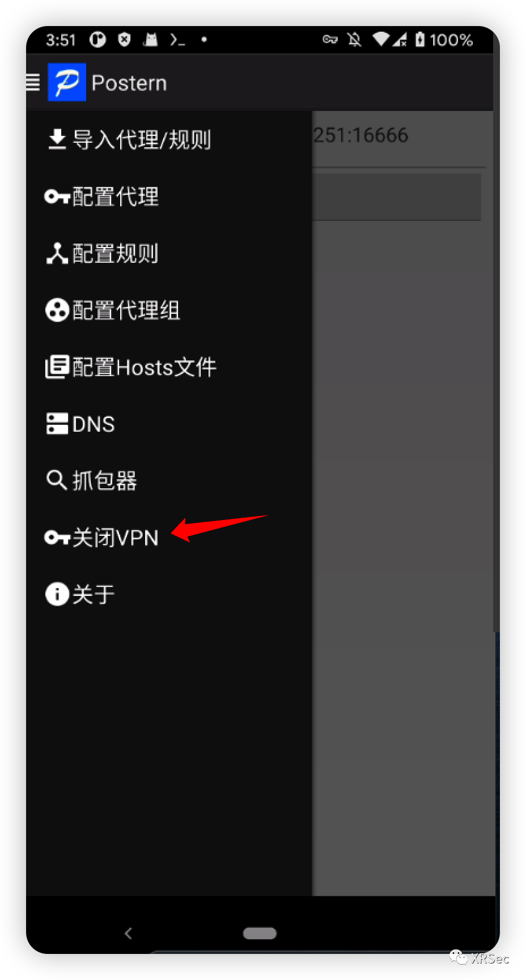Screen dimensions: 526x980
Task: Click the info icon beside 关于
Action: pos(57,594)
